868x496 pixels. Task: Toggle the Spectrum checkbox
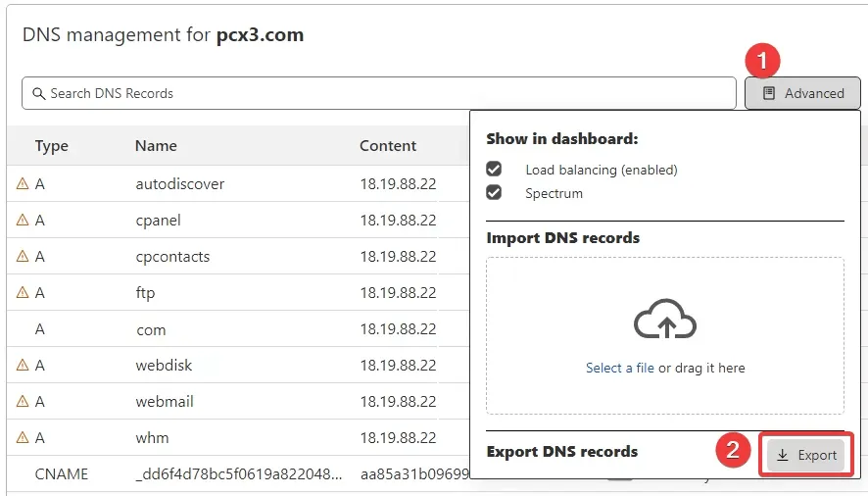494,192
